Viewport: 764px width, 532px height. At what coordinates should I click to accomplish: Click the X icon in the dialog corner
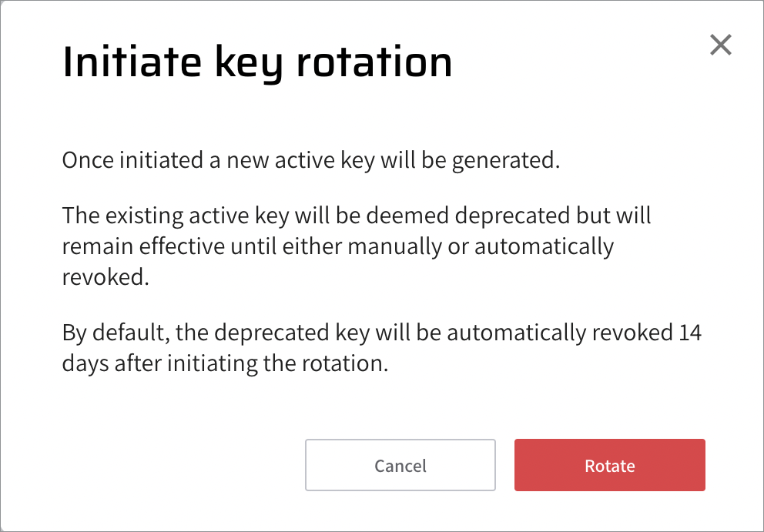pyautogui.click(x=720, y=45)
